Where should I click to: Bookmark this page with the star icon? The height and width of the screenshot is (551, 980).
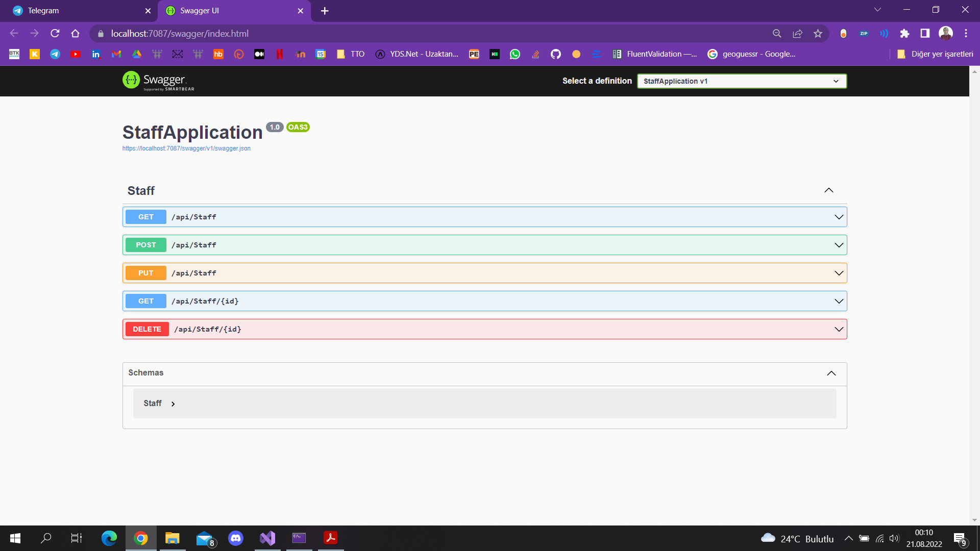click(x=818, y=33)
